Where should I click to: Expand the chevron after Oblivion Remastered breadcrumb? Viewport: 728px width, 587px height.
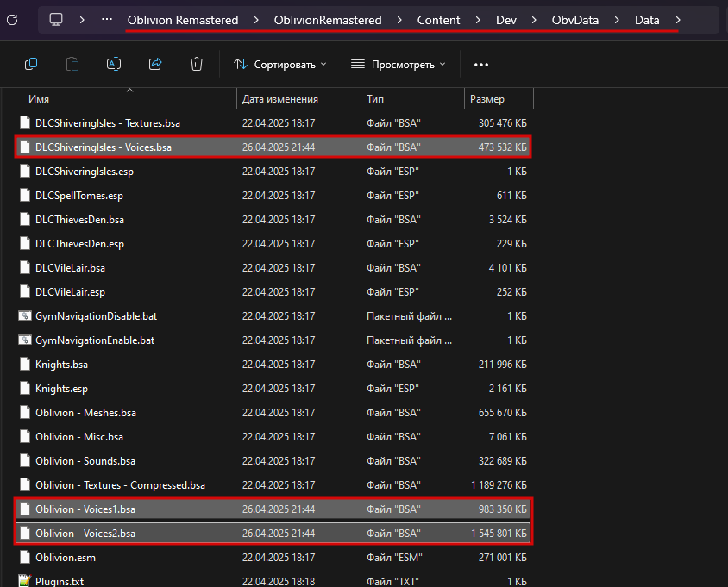(x=256, y=20)
